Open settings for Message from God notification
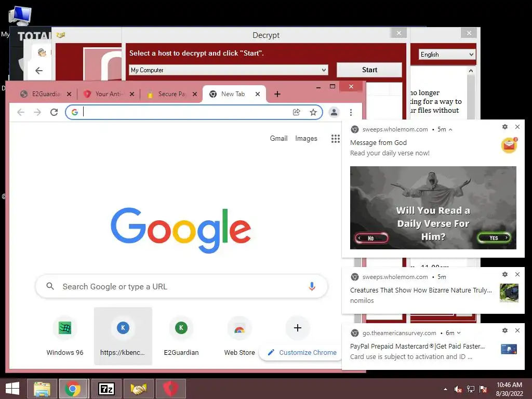This screenshot has height=399, width=532. [x=505, y=127]
